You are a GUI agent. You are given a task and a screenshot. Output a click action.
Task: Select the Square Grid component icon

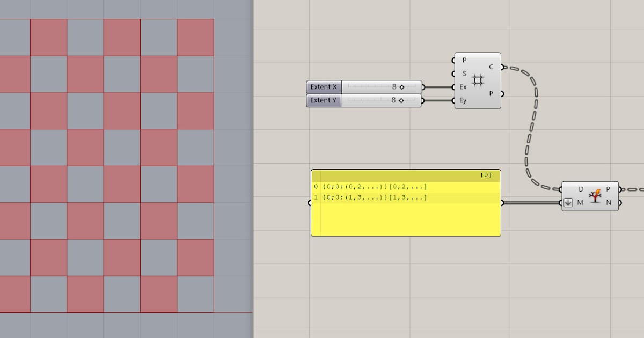[x=478, y=79]
